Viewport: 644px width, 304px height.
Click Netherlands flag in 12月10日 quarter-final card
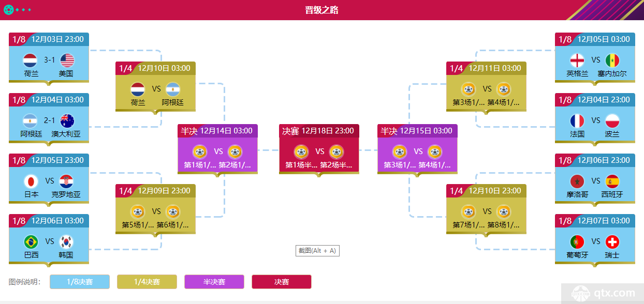click(138, 89)
